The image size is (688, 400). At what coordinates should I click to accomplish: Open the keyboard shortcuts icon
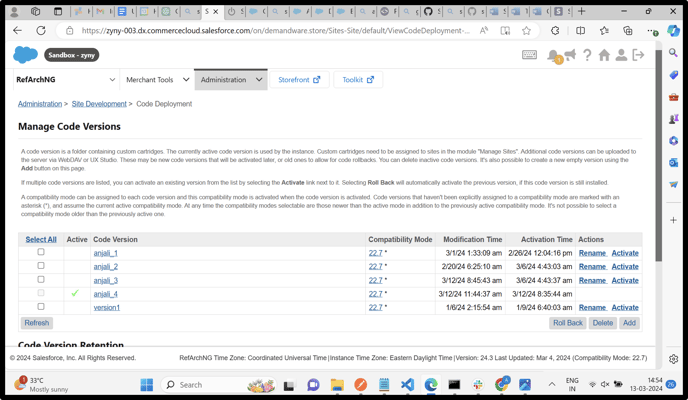coord(529,55)
